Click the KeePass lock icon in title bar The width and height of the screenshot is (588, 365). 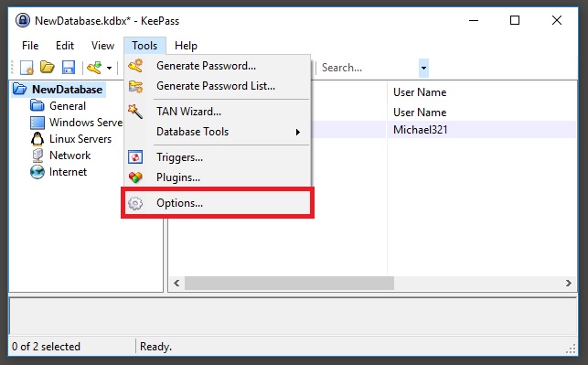tap(23, 20)
